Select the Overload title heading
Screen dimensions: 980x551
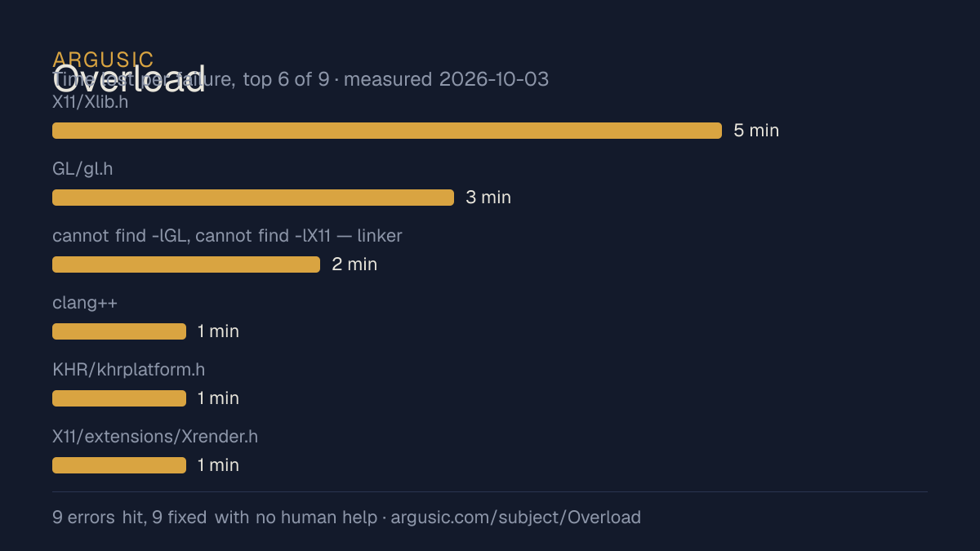click(129, 79)
